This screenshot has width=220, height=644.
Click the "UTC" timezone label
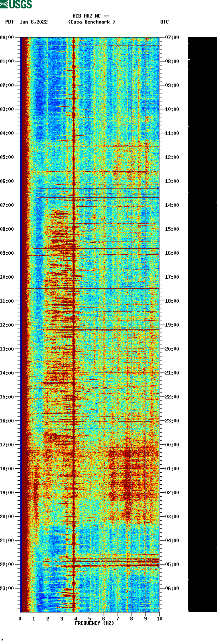click(165, 22)
